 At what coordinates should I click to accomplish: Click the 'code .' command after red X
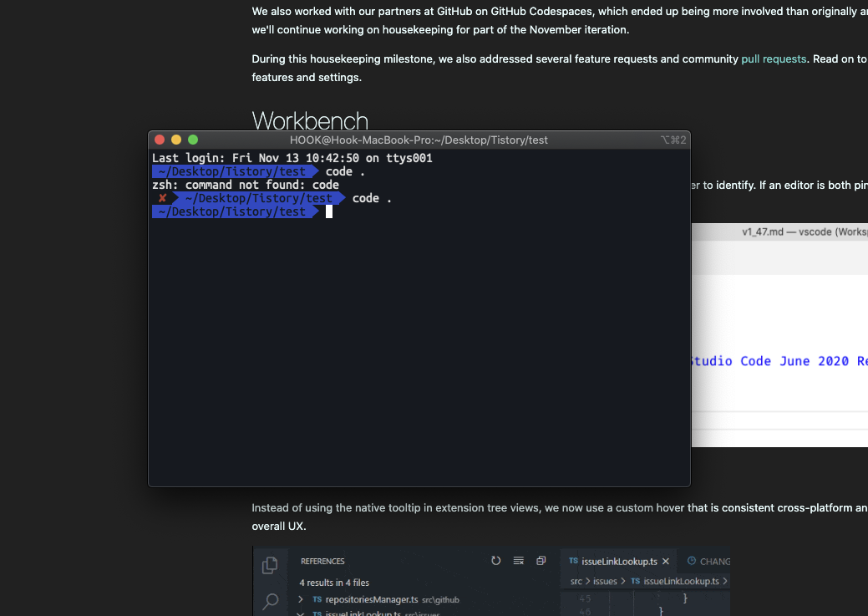pos(372,198)
